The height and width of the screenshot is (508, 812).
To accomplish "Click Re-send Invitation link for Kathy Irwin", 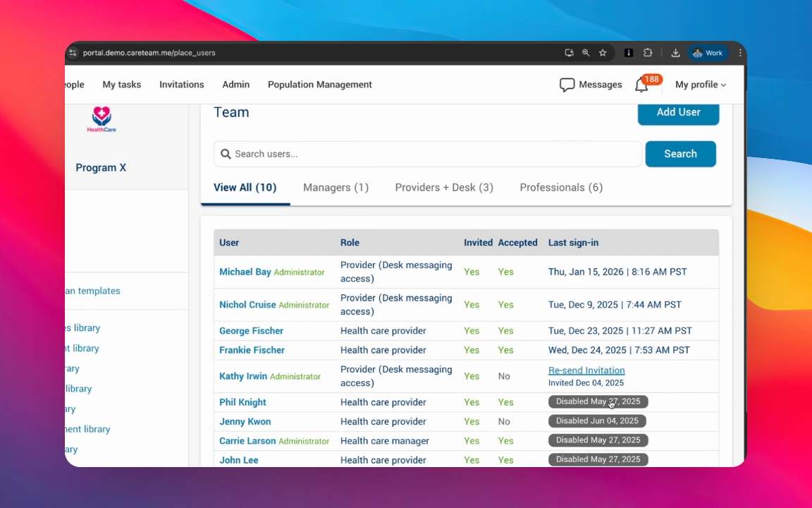I will pyautogui.click(x=586, y=370).
